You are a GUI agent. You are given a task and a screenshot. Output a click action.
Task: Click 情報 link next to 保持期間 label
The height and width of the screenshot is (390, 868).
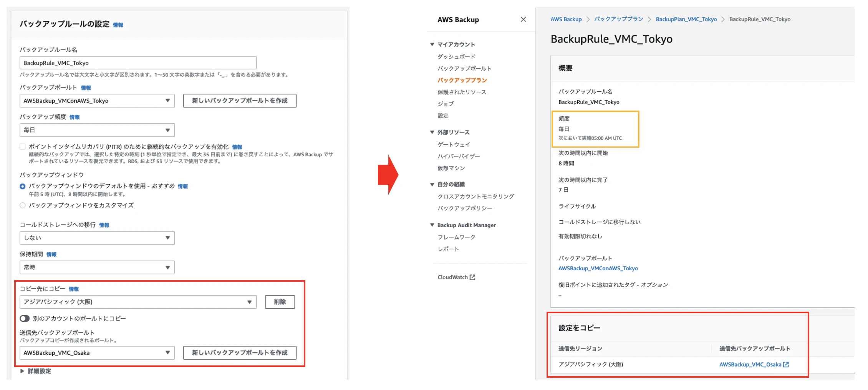(x=51, y=254)
